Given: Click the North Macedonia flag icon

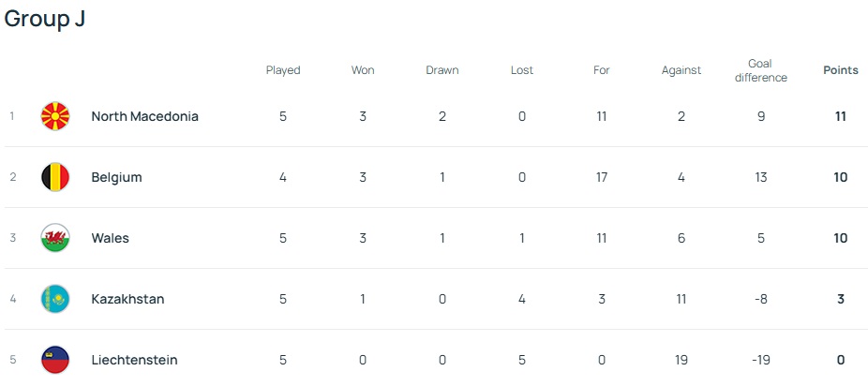Looking at the screenshot, I should coord(55,116).
